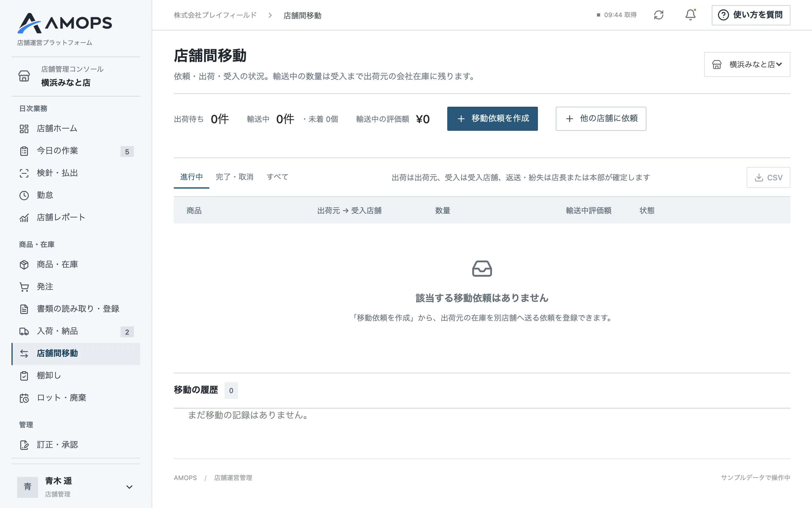The image size is (812, 508).
Task: Open 店舗ホーム from sidebar
Action: point(76,129)
